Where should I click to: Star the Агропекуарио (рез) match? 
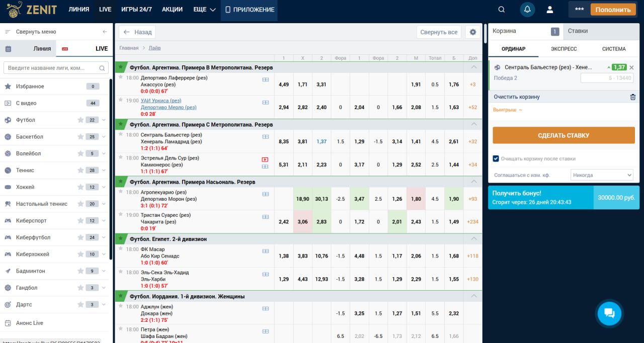(x=121, y=191)
